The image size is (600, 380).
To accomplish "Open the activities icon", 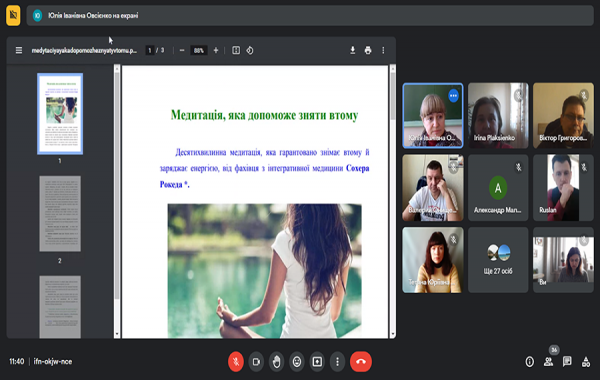I will [586, 362].
